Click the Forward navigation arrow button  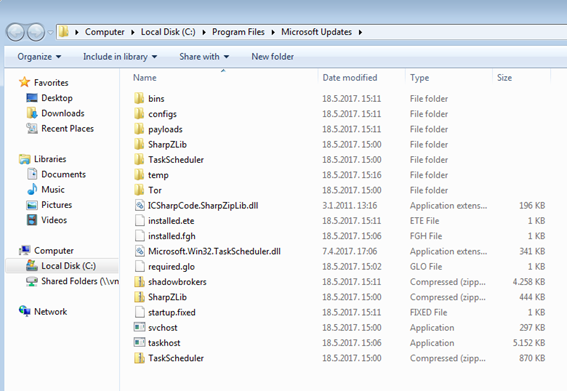tap(36, 32)
